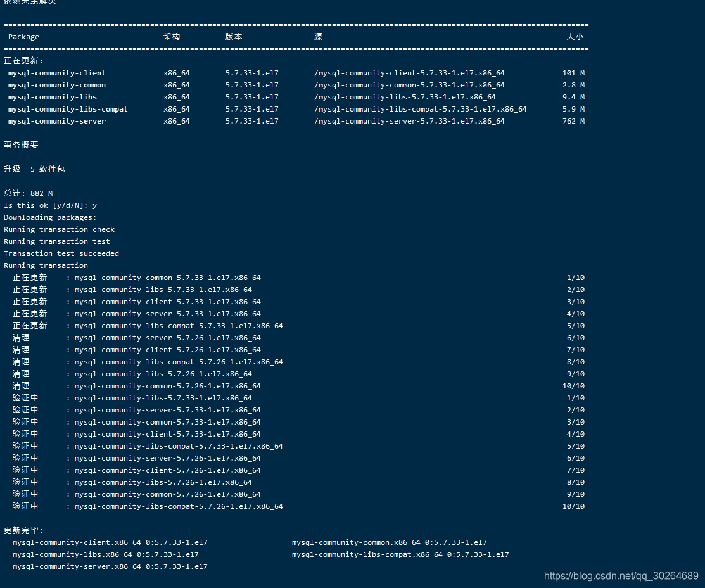705x588 pixels.
Task: Select the "10/10" counter on the 清理 common line
Action: click(x=573, y=386)
